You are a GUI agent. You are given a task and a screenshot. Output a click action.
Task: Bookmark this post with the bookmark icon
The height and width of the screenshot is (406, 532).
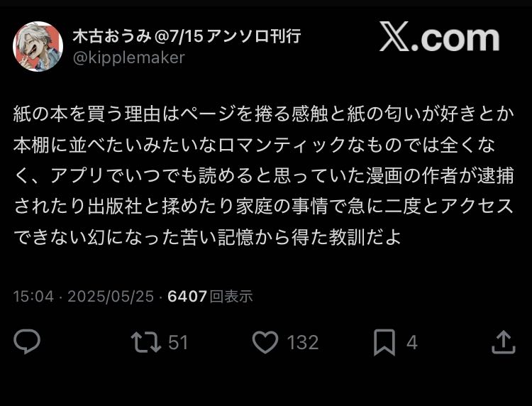pyautogui.click(x=384, y=342)
